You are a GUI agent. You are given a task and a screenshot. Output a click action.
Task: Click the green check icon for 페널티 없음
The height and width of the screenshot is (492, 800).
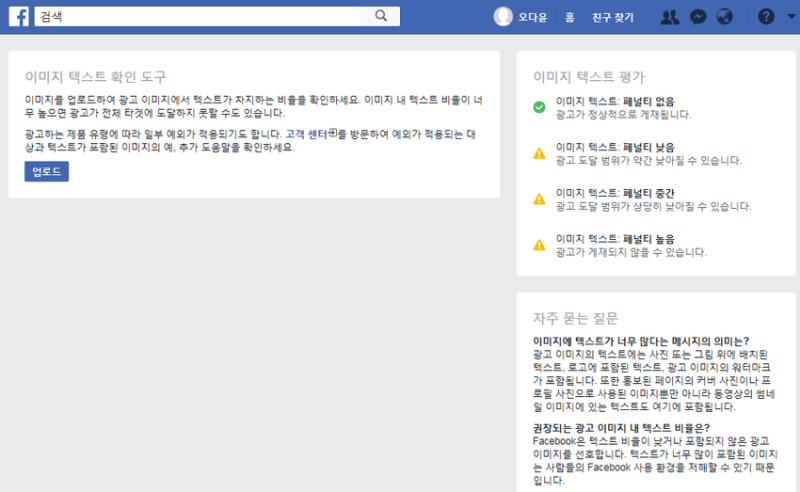[x=539, y=107]
